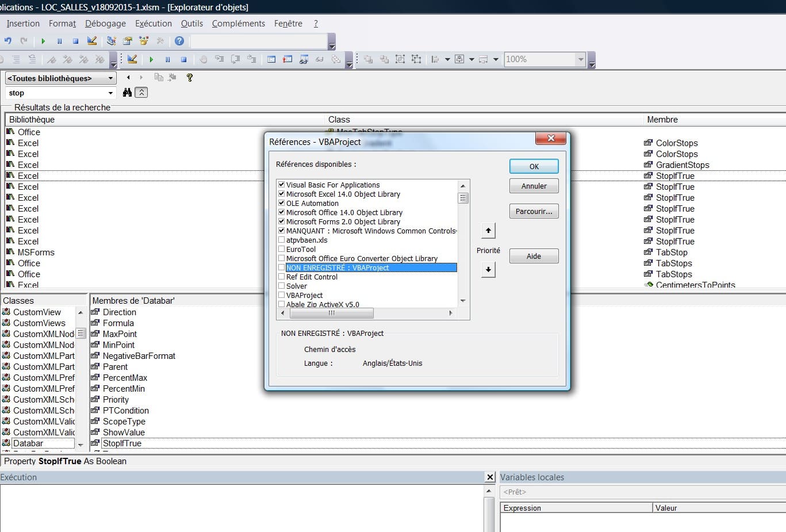Click the Object Browser toolbar icon

pos(144,41)
